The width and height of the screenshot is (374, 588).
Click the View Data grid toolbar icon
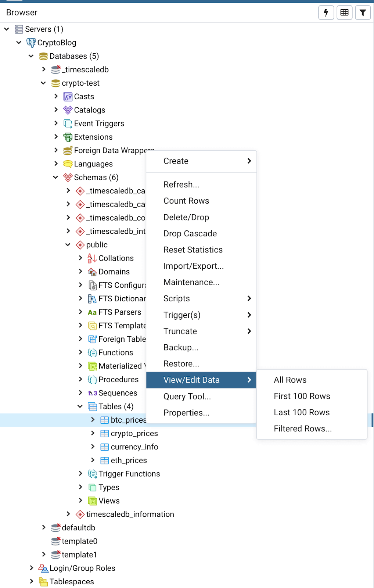[344, 13]
